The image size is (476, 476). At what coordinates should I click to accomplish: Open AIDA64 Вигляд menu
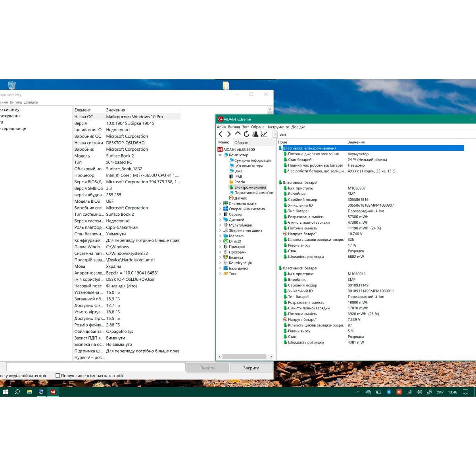click(x=234, y=127)
